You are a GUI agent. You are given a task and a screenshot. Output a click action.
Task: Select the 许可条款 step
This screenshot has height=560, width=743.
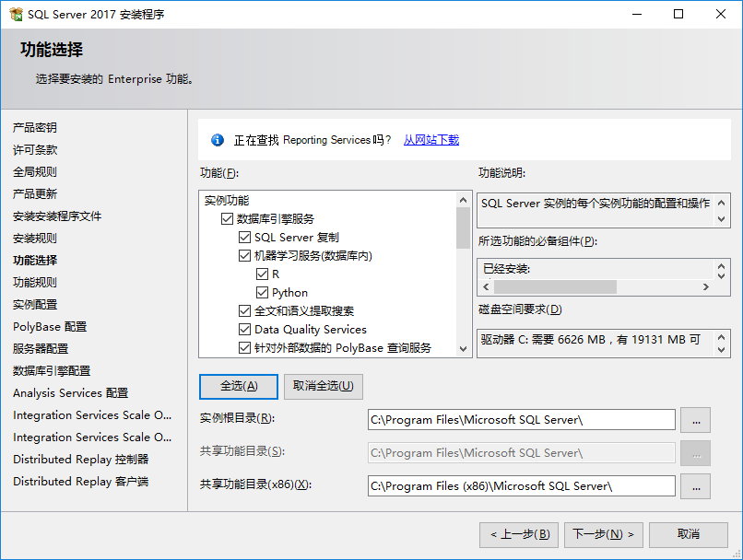[35, 150]
